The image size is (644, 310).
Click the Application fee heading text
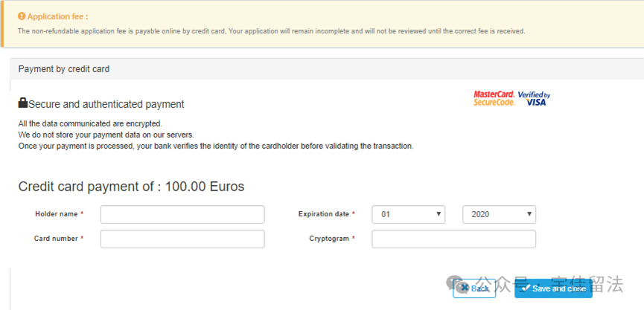pyautogui.click(x=57, y=16)
